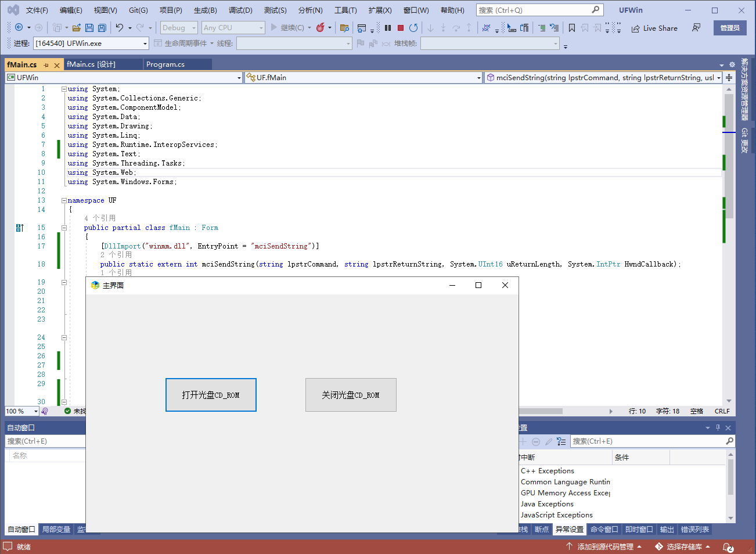
Task: Click the code cleanup brush icon beside zoom level
Action: [x=45, y=411]
